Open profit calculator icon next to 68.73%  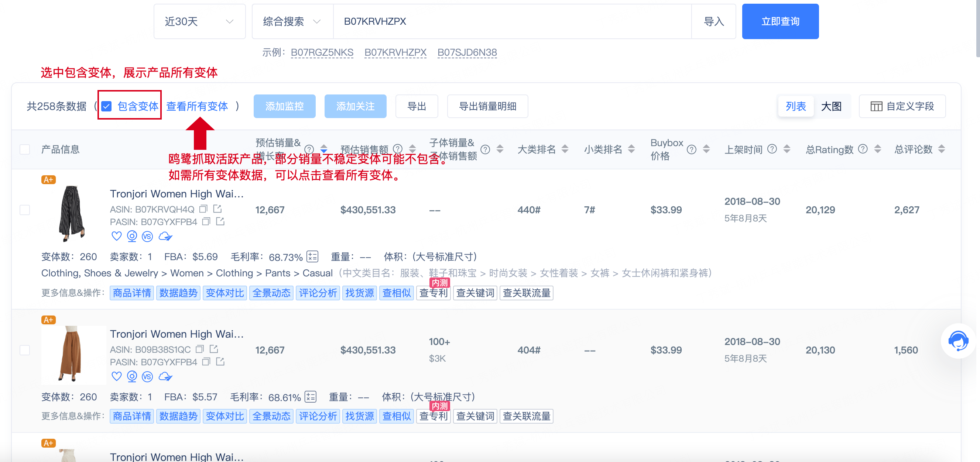pyautogui.click(x=312, y=257)
